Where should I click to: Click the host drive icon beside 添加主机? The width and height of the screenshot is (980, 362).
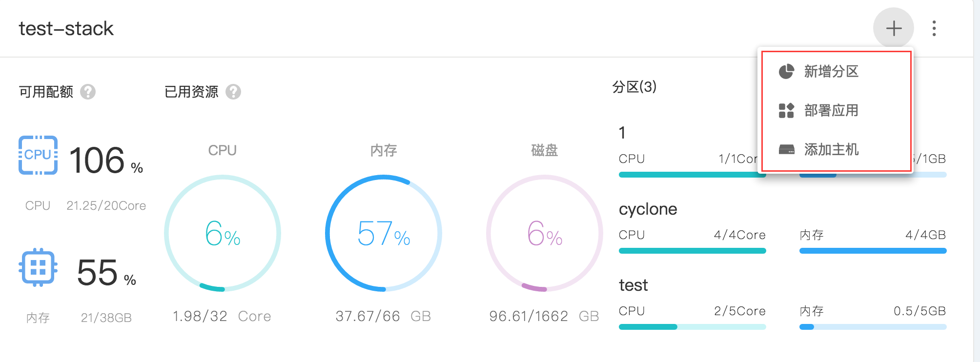(786, 150)
